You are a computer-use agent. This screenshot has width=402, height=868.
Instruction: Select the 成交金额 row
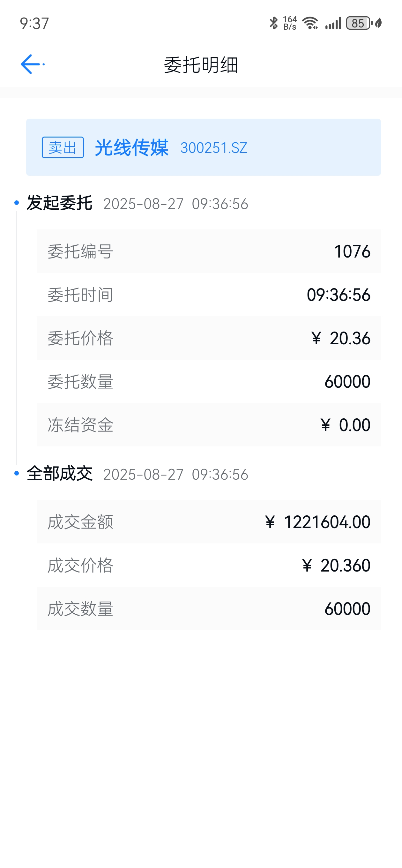point(209,522)
